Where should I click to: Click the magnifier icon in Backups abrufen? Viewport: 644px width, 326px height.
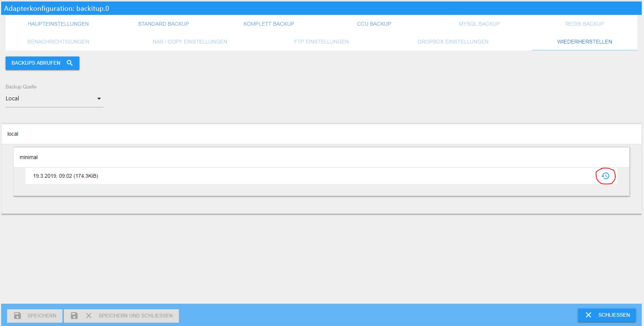point(69,63)
